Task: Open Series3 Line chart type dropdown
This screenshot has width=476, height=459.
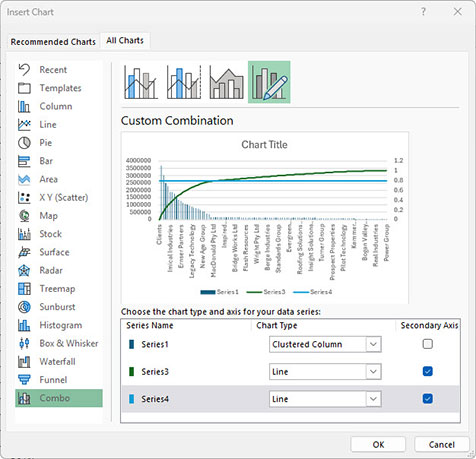Action: tap(325, 372)
